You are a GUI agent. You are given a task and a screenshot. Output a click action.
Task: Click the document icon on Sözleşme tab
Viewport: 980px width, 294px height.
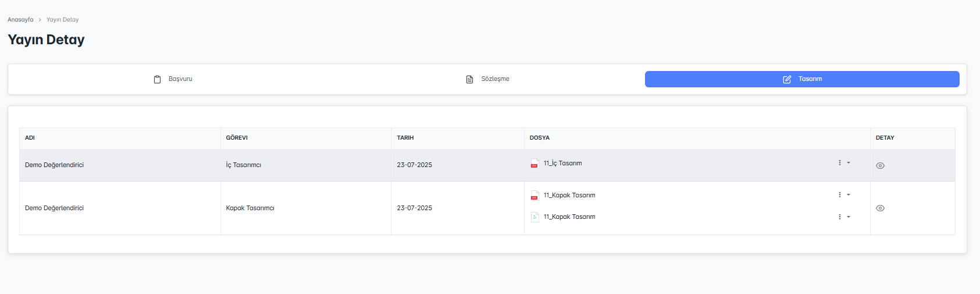[x=469, y=79]
